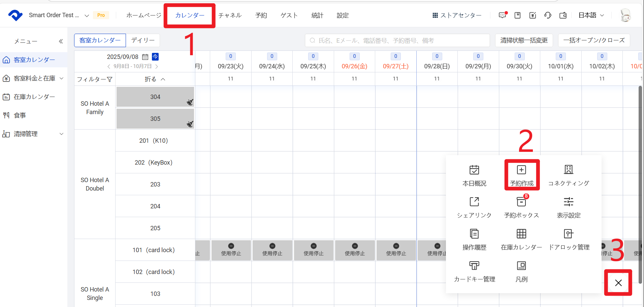Switch to デイリー view

coord(143,40)
